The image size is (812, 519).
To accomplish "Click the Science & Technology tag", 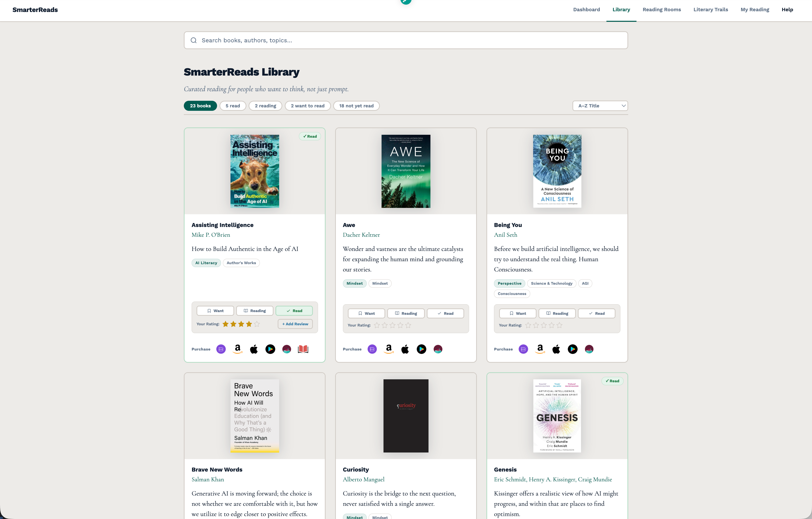I will (x=552, y=283).
